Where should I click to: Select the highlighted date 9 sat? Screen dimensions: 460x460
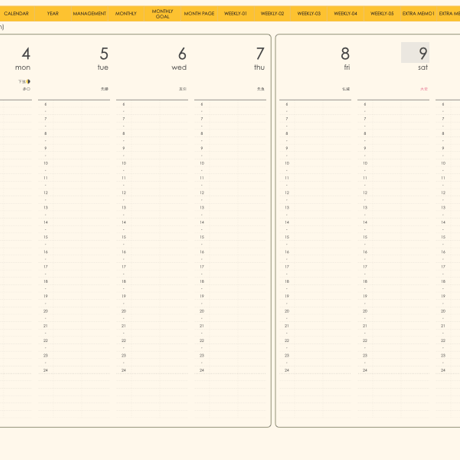tap(415, 52)
